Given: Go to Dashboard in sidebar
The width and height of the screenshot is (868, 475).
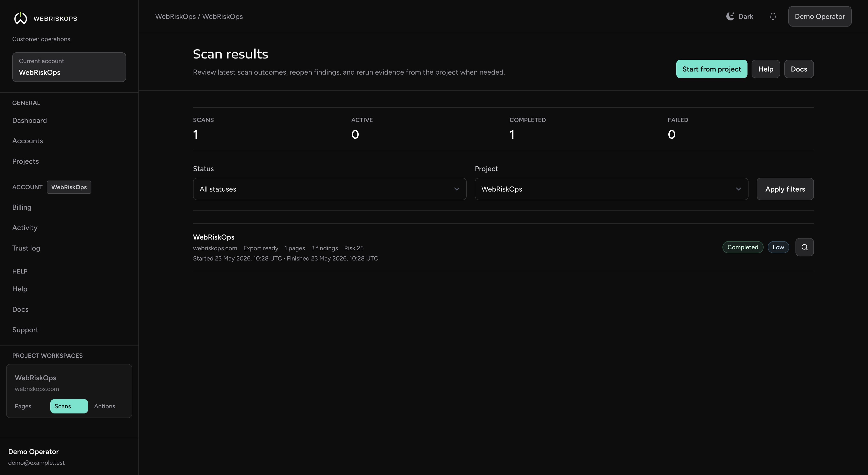Looking at the screenshot, I should tap(29, 120).
